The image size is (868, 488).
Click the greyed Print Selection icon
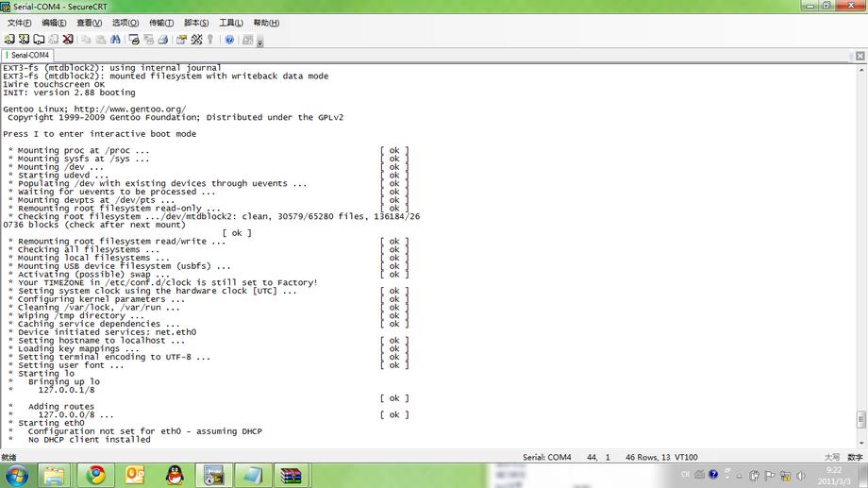(x=148, y=40)
